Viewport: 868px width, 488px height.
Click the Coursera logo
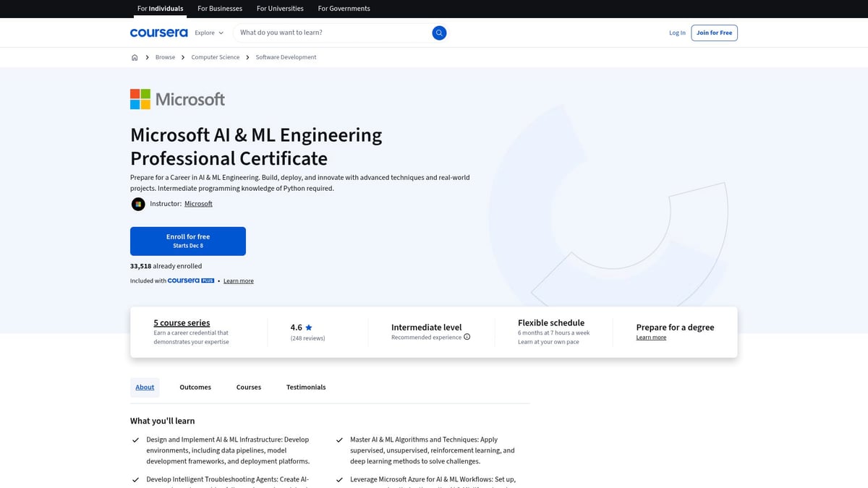tap(158, 33)
